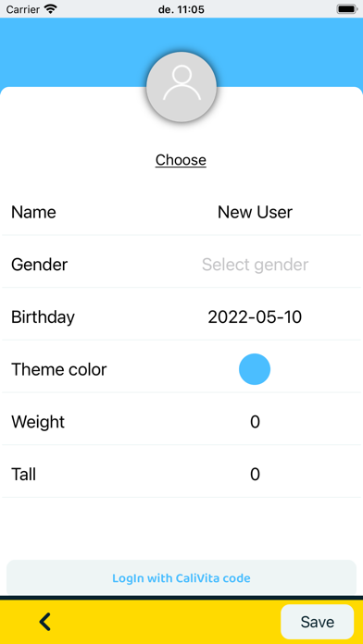Open the Birthday date picker 2022-05-10
Image resolution: width=363 pixels, height=644 pixels.
click(255, 317)
